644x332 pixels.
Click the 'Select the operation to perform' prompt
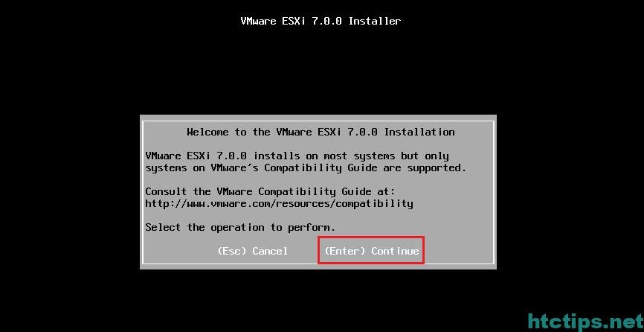pos(240,227)
